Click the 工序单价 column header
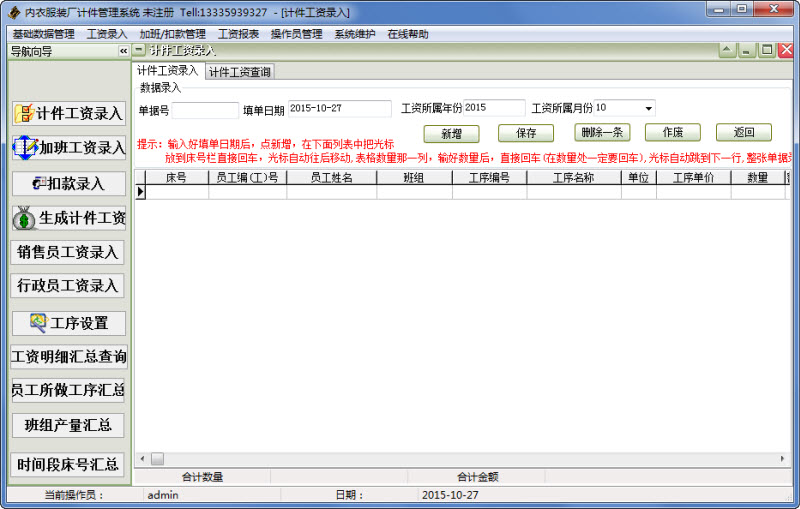 (x=693, y=177)
